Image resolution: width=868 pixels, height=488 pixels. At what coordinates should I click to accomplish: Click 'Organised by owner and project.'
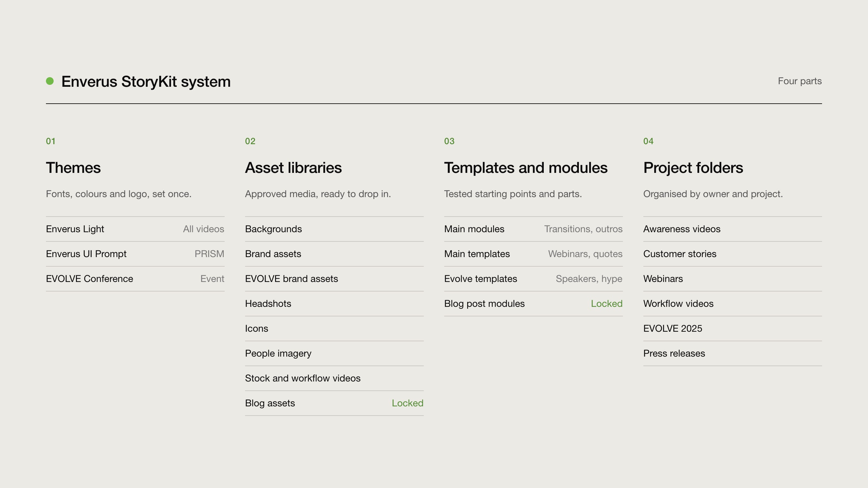tap(713, 194)
